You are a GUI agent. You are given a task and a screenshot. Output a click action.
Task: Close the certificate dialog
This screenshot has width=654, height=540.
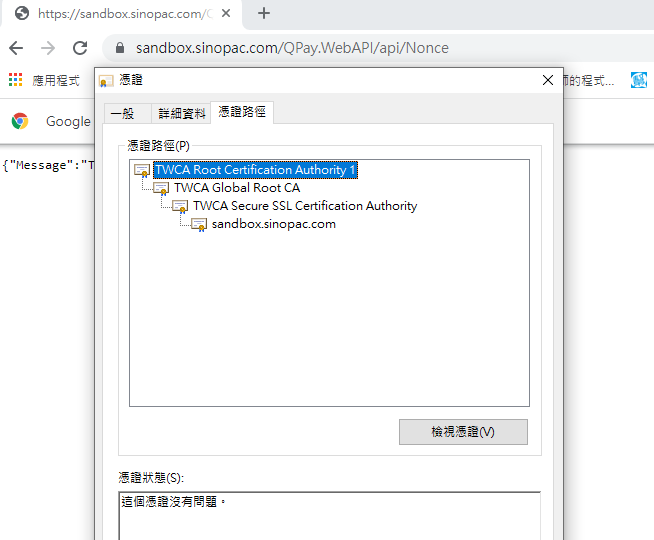click(548, 80)
